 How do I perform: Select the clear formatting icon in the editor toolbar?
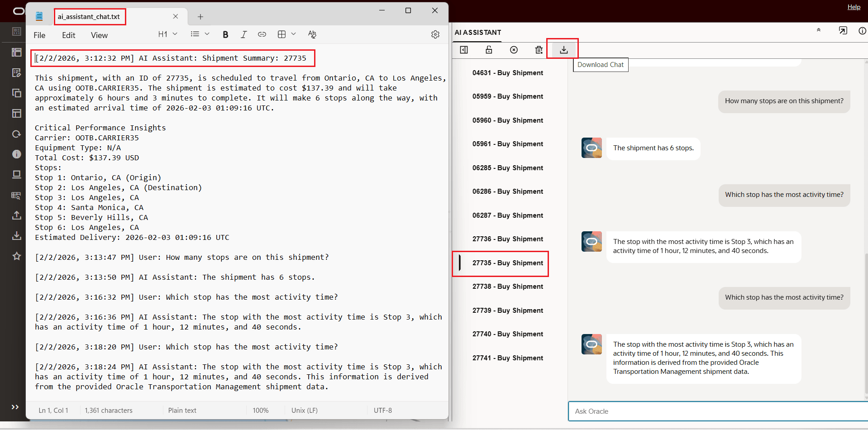tap(312, 34)
